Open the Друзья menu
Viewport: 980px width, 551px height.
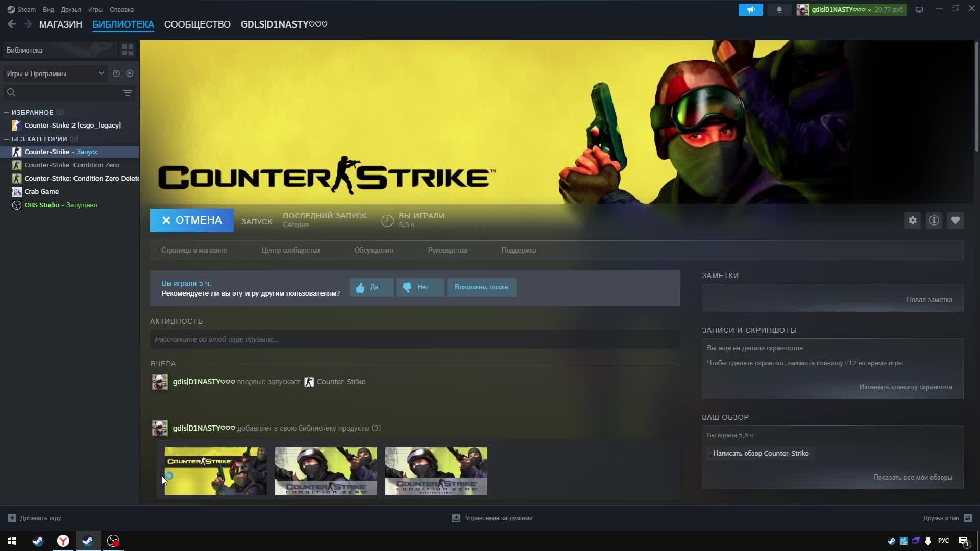[x=71, y=9]
